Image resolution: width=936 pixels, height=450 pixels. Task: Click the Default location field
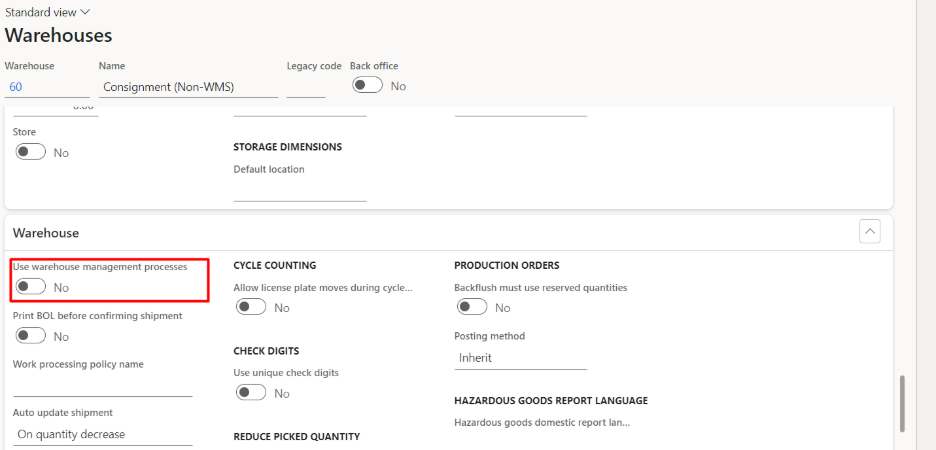coord(299,190)
